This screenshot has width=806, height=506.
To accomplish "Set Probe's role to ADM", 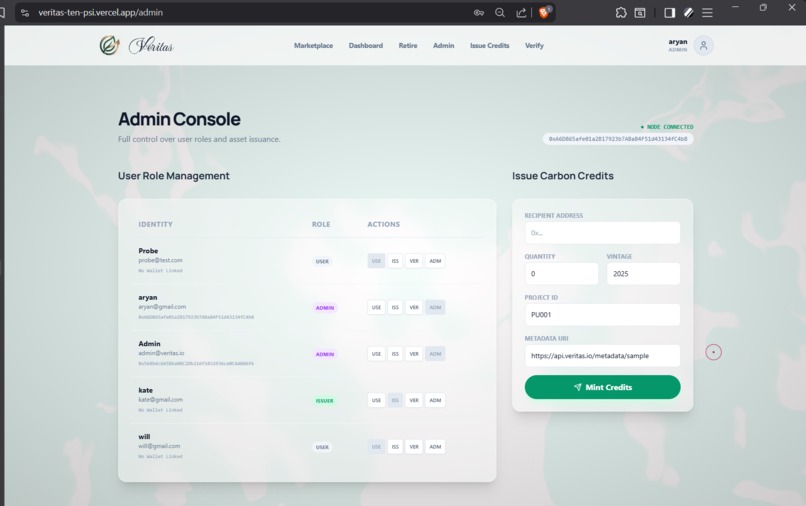I will [435, 261].
